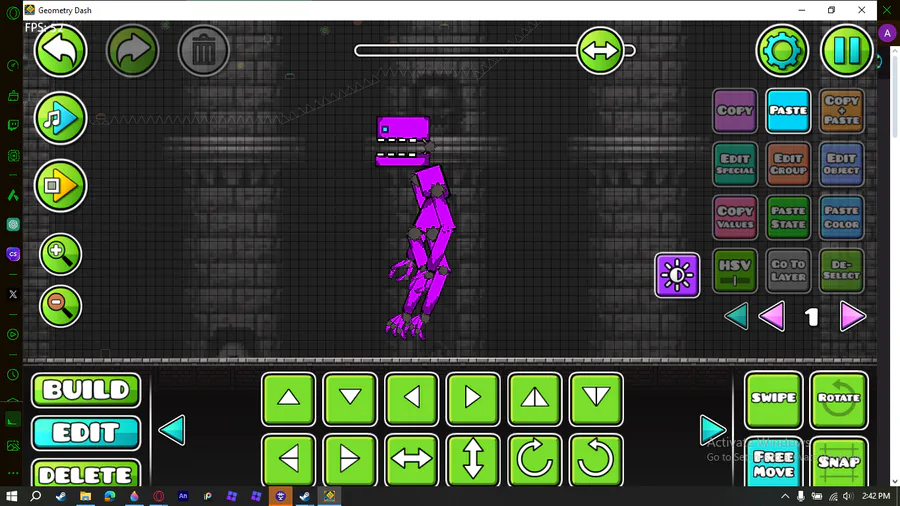Zoom out with minus magnifier
The height and width of the screenshot is (506, 900).
pos(60,306)
